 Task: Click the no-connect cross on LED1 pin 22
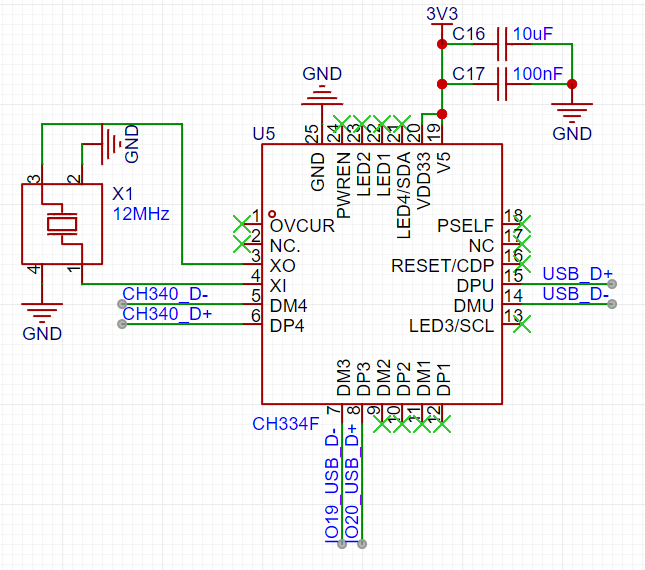382,124
